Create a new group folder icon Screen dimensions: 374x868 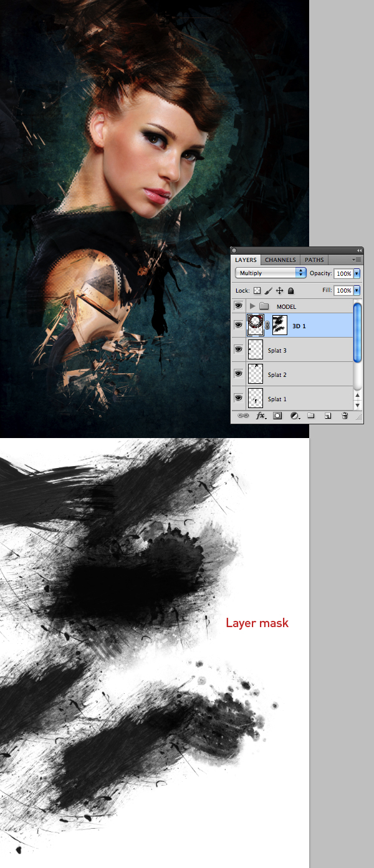coord(311,416)
